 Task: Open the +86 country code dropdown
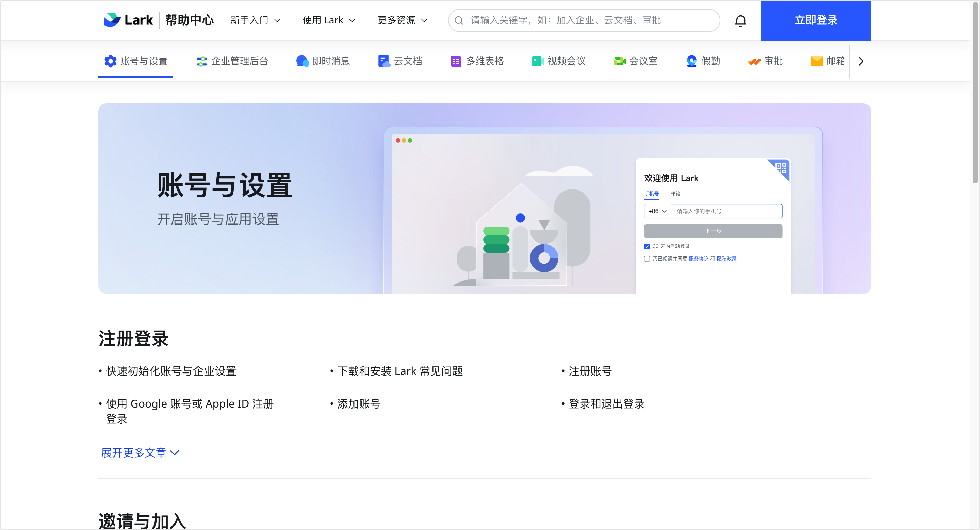coord(657,211)
